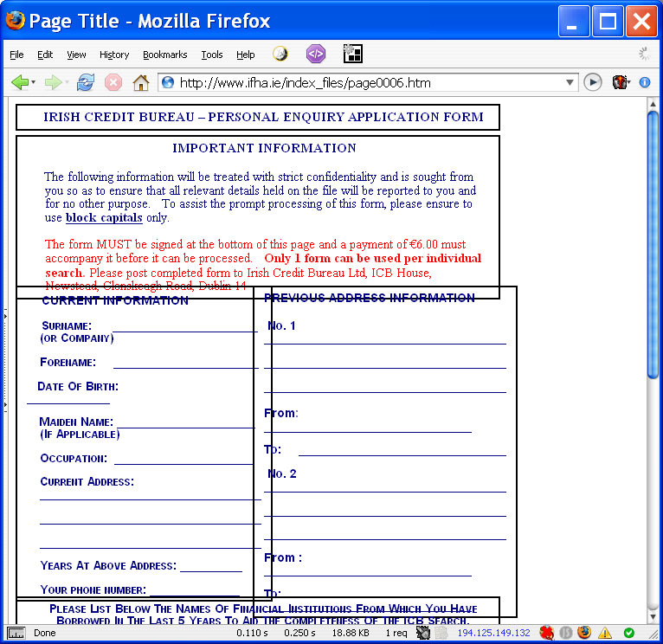Click the yellow warning triangle icon

tap(605, 633)
